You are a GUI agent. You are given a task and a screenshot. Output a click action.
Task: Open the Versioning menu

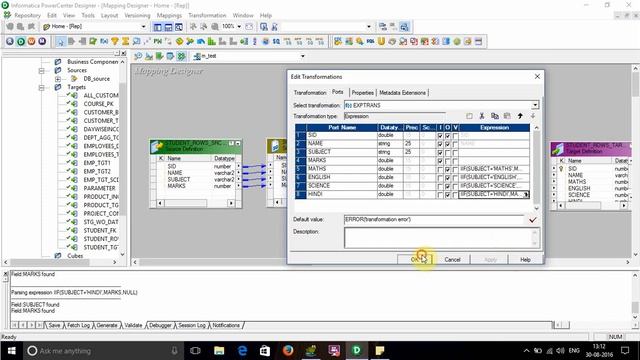137,16
